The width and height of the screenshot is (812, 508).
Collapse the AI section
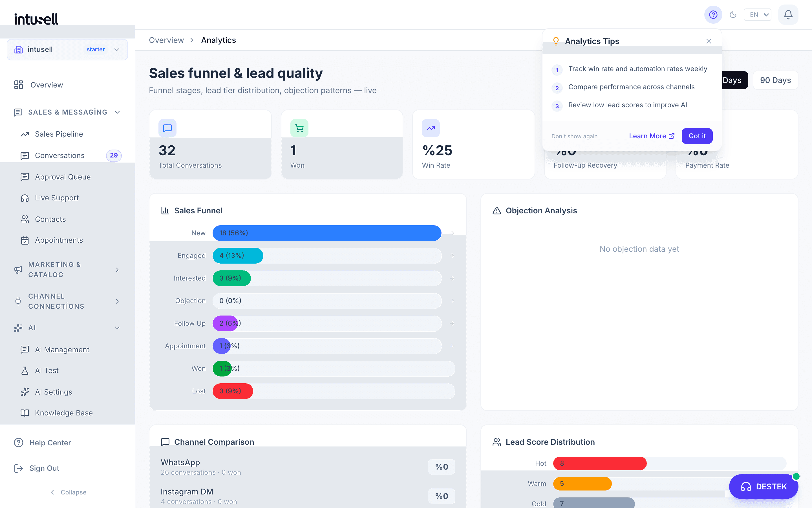pyautogui.click(x=67, y=328)
